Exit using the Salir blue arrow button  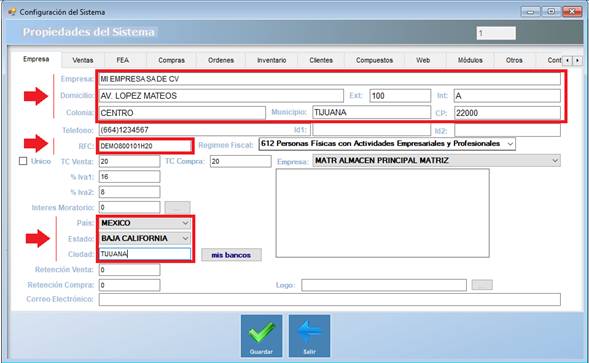pos(309,336)
